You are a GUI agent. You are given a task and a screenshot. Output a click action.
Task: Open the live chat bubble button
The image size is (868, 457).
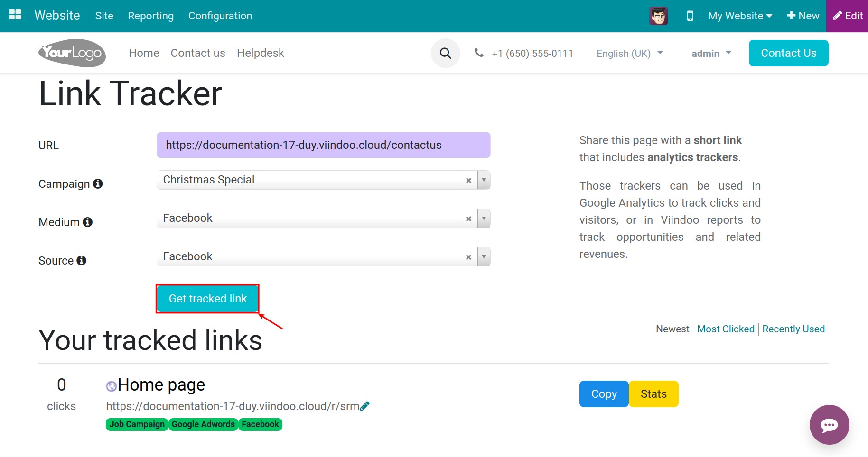point(829,425)
